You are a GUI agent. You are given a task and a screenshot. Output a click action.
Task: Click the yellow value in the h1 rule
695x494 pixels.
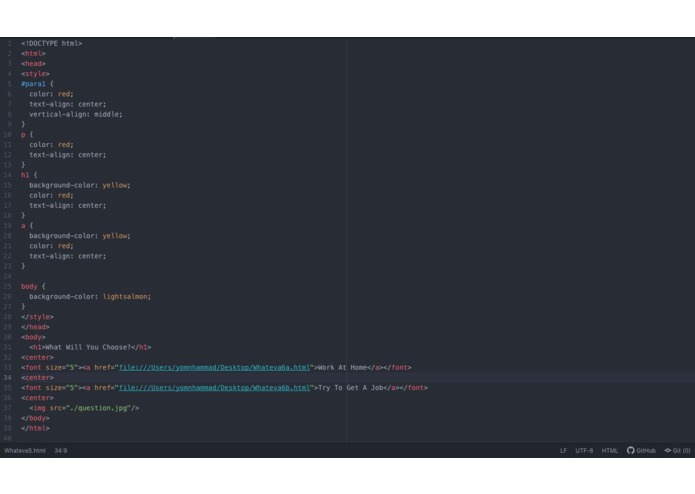pyautogui.click(x=115, y=185)
